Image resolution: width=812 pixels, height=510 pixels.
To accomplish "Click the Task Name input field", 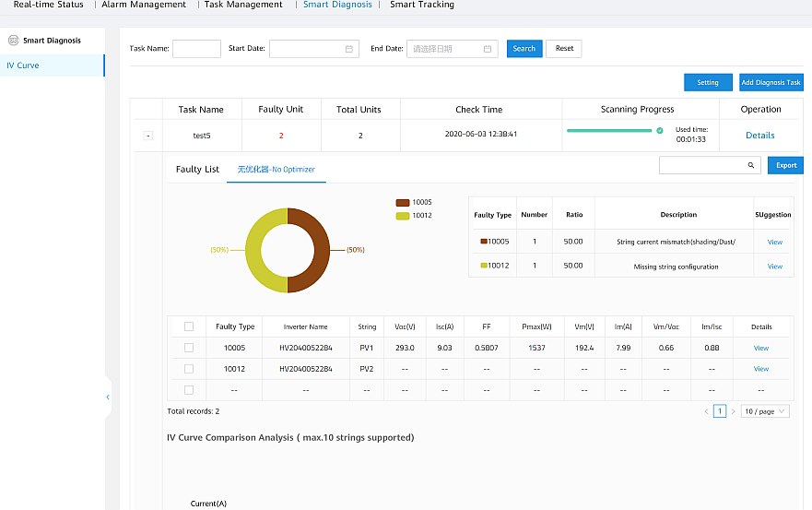I will (x=196, y=49).
